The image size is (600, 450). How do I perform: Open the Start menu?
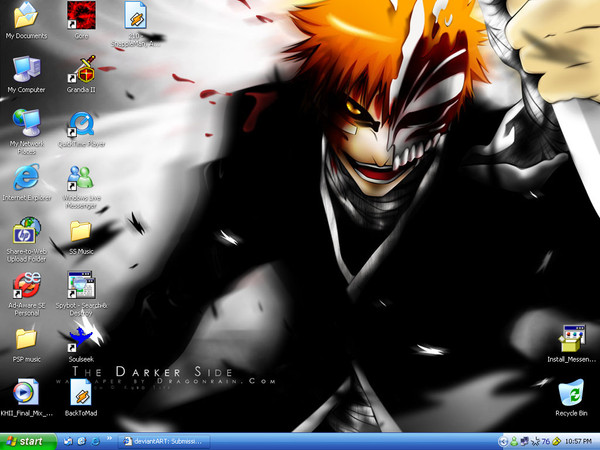[28, 442]
